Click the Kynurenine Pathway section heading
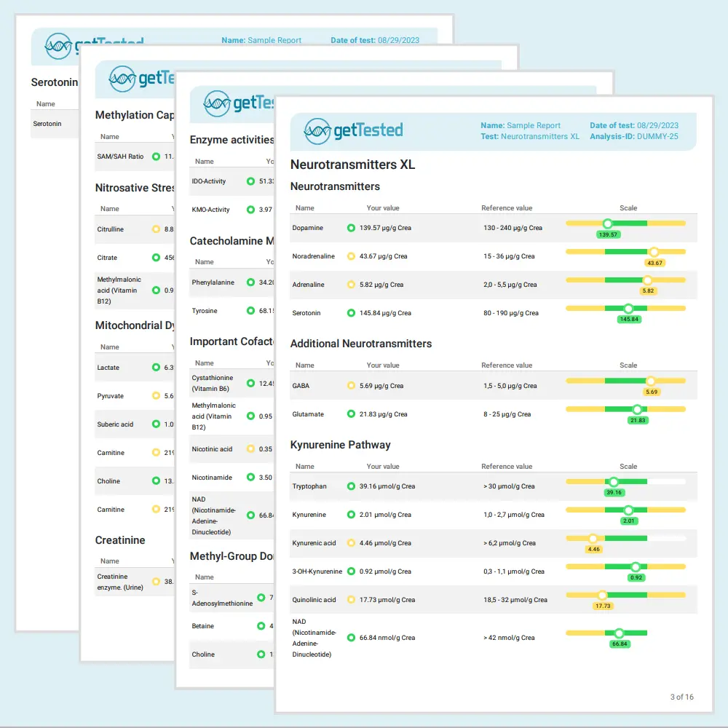The image size is (728, 728). point(340,445)
